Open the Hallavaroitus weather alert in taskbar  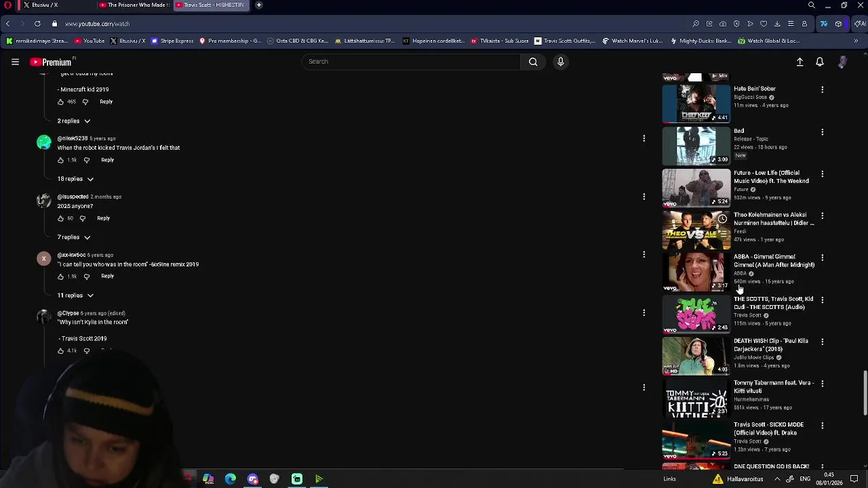738,479
